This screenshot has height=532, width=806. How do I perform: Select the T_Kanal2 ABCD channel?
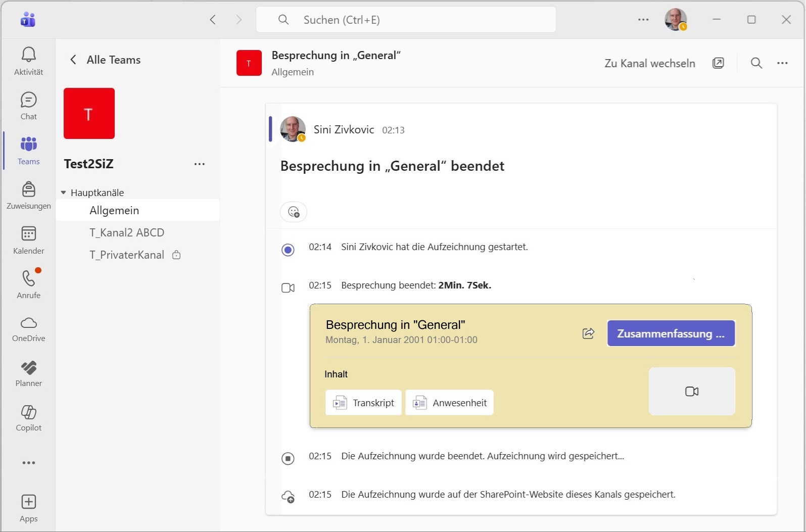pyautogui.click(x=127, y=232)
